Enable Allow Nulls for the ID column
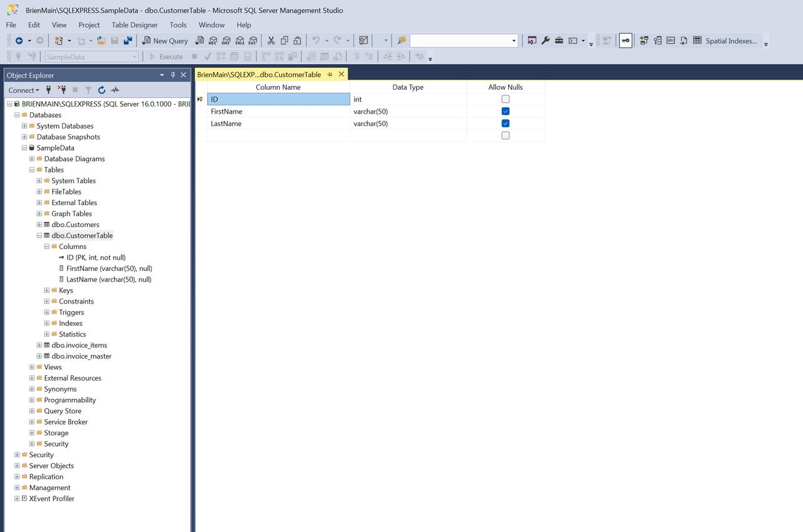 coord(506,99)
